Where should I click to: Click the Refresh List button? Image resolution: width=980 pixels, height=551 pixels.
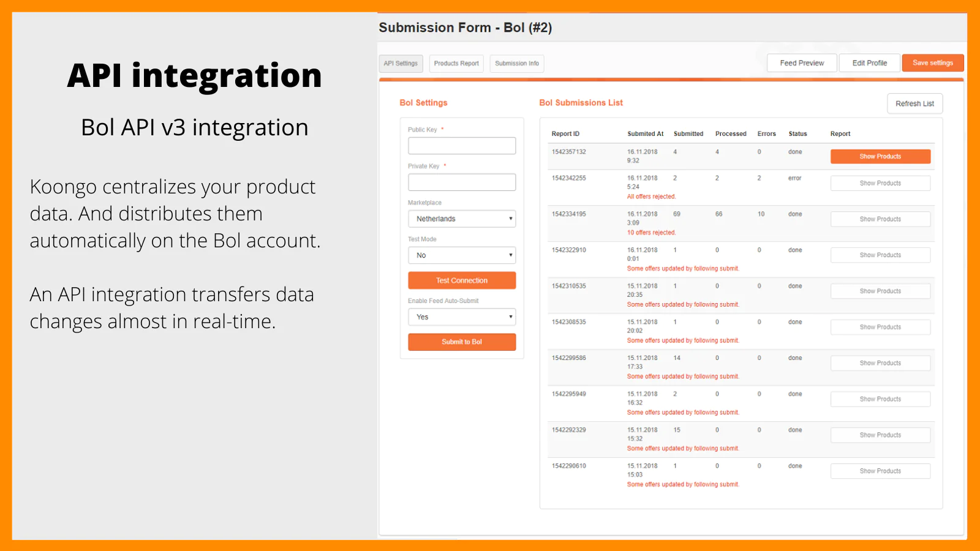tap(915, 103)
